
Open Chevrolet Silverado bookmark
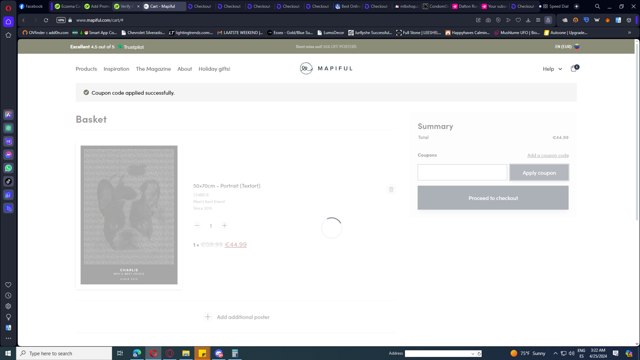click(143, 33)
